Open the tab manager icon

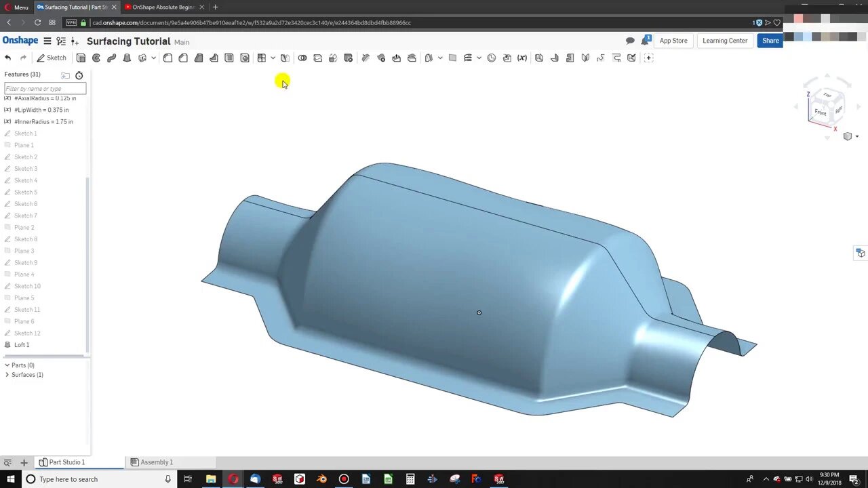point(7,462)
